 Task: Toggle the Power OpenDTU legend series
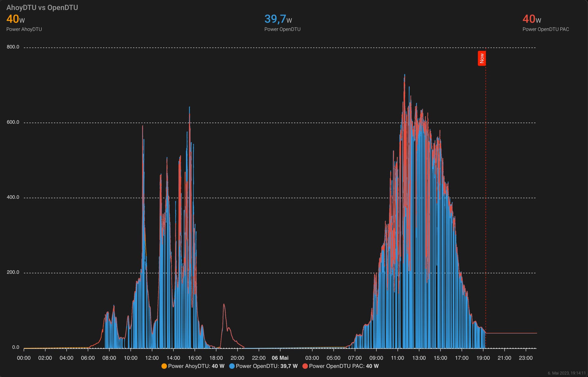tap(263, 366)
